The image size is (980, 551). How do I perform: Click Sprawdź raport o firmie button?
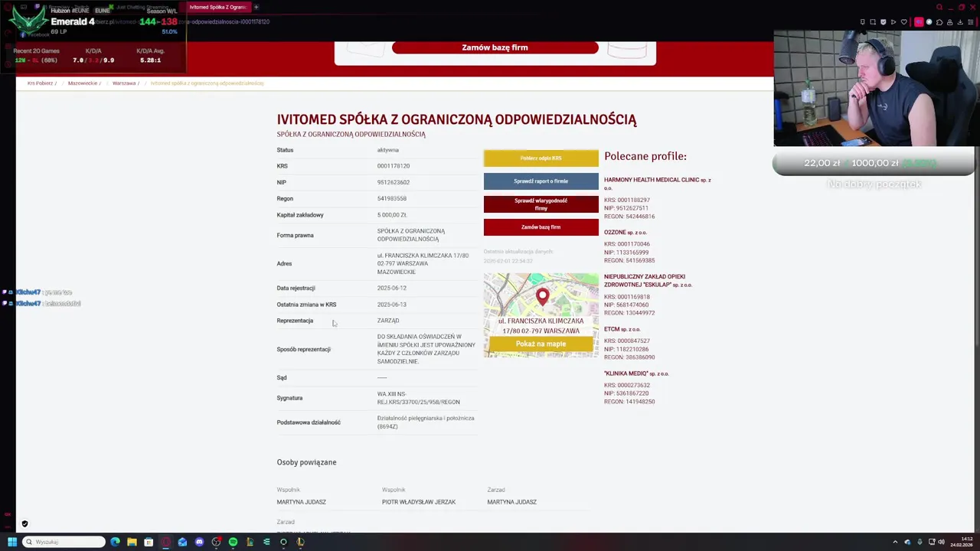tap(541, 181)
